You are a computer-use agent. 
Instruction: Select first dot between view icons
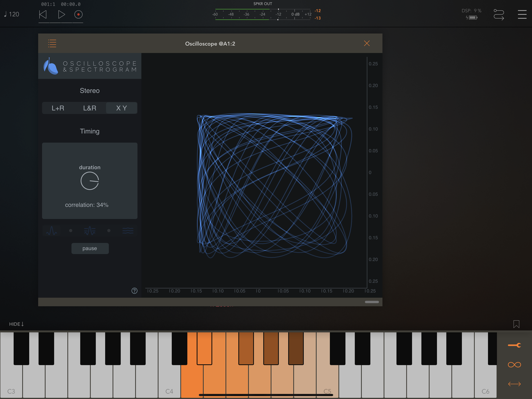tap(71, 230)
